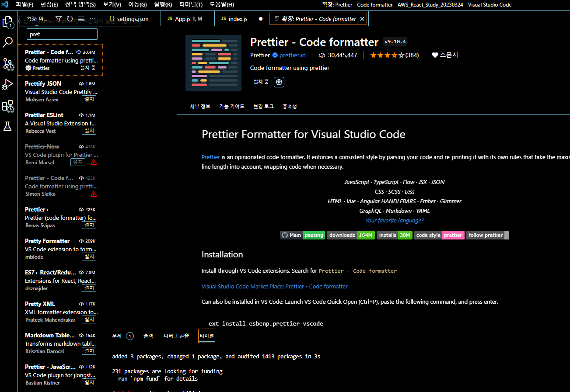Install the Prettier - JavaScript extension by Bastian Kistner
Viewport: 570px width, 392px height.
click(89, 383)
